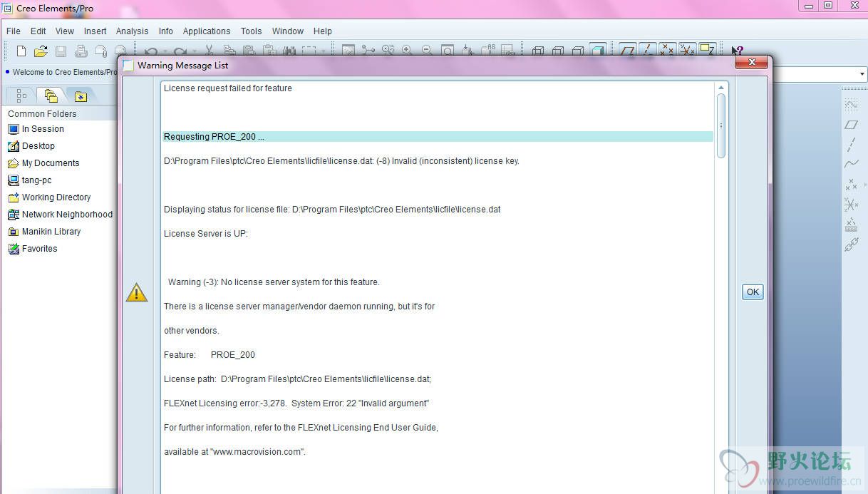Open the Edit menu
Viewport: 868px width, 494px height.
point(38,31)
